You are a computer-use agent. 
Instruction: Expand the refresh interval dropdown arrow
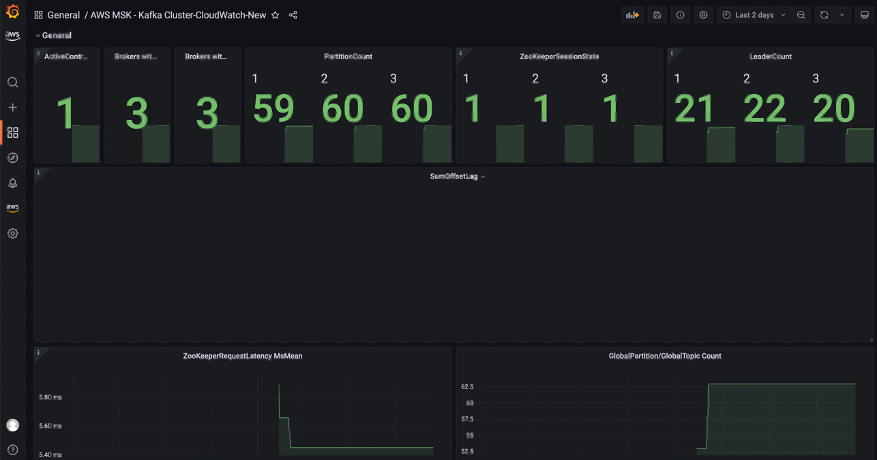point(842,15)
